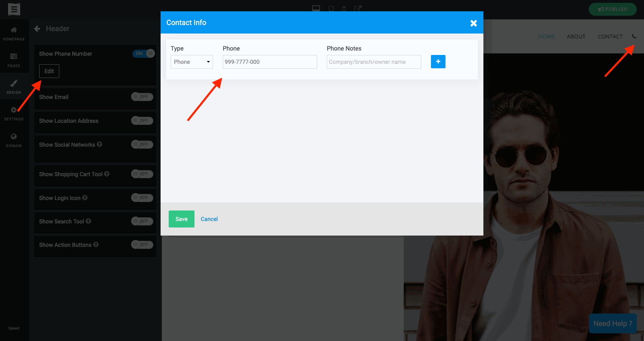Click the Cancel link
Viewport: 644px width, 341px height.
(x=209, y=219)
